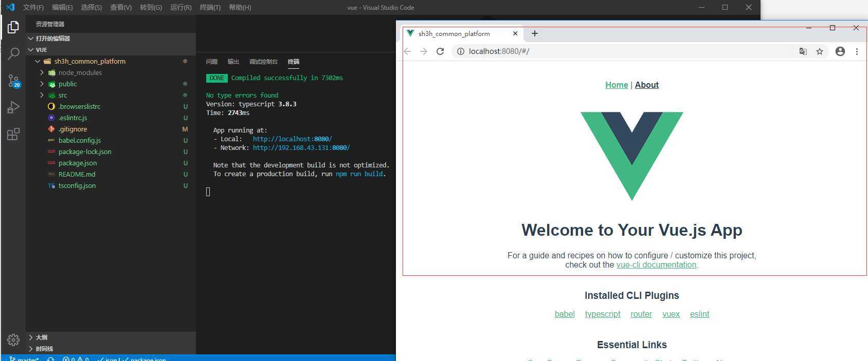Open README.md file
This screenshot has width=868, height=361.
pyautogui.click(x=77, y=174)
